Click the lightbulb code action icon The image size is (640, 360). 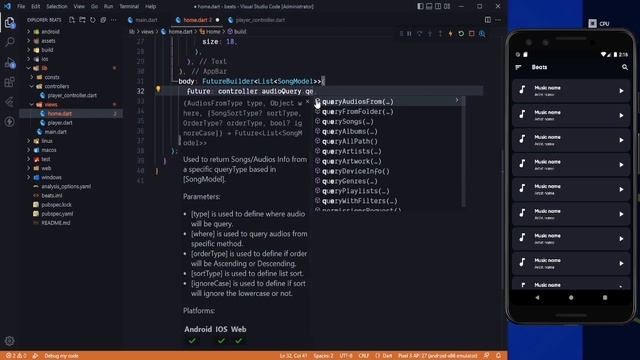(x=158, y=89)
